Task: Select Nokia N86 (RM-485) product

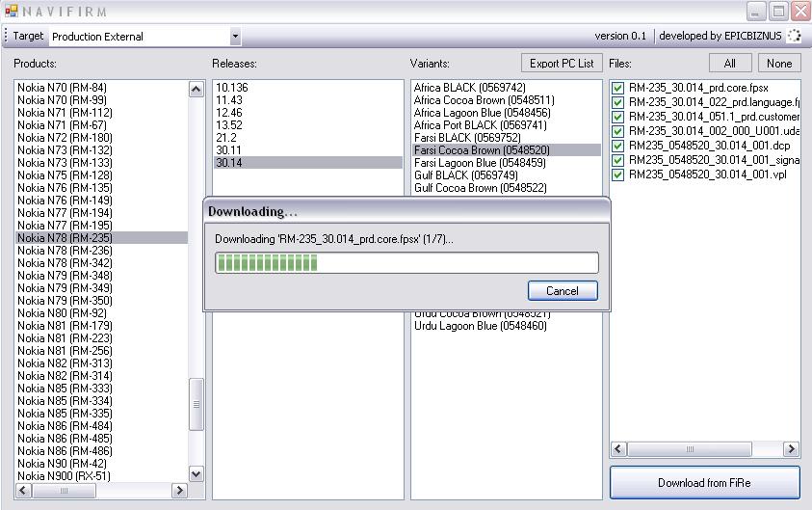Action: (x=101, y=439)
